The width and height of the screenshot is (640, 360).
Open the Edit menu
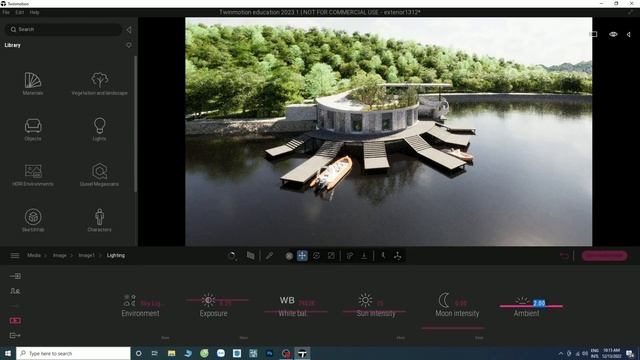pos(20,12)
